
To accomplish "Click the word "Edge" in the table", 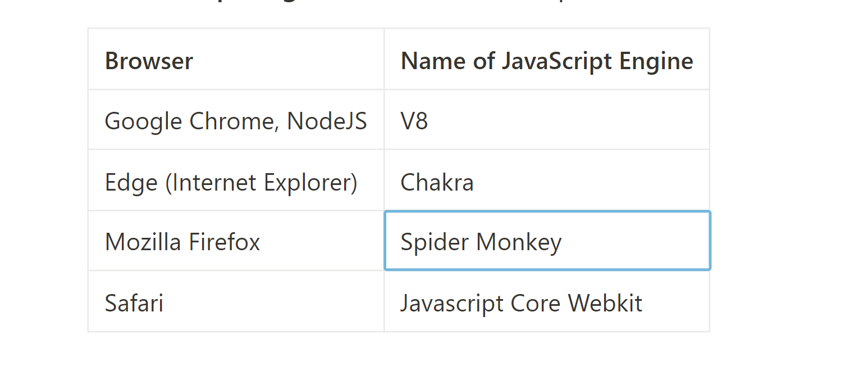I will [x=131, y=183].
